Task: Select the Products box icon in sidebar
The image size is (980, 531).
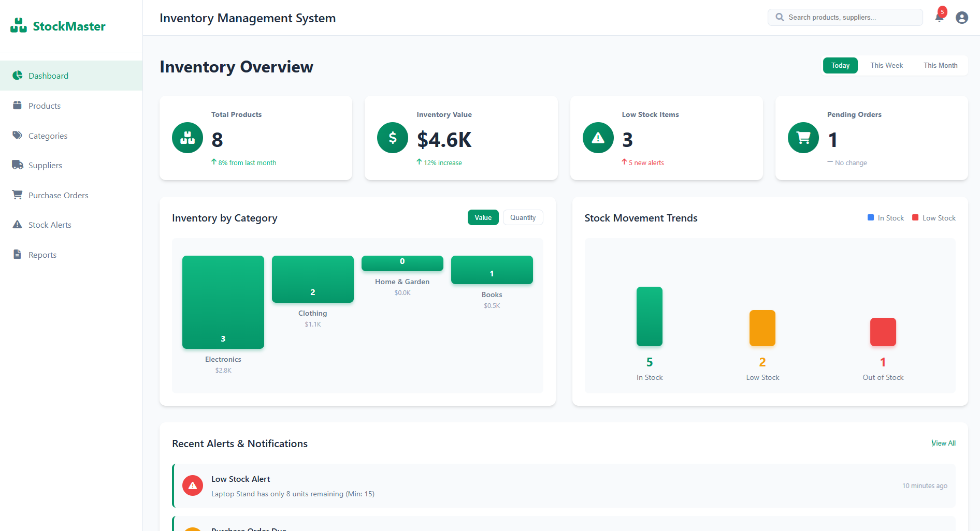Action: (18, 105)
